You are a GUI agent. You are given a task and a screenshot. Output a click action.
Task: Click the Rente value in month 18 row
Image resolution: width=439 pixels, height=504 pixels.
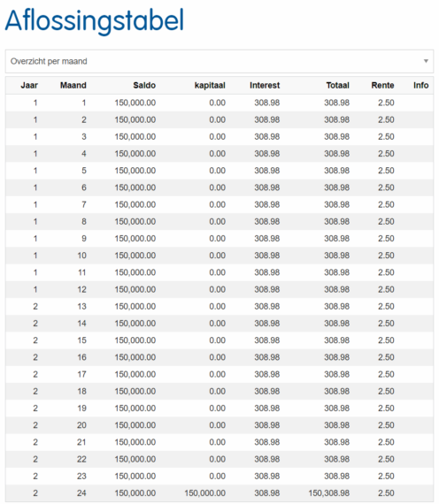386,392
